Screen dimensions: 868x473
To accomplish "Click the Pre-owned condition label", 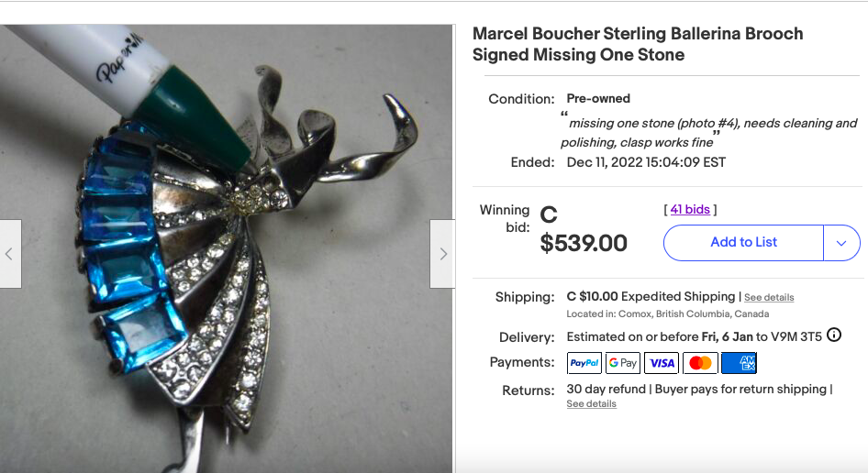I will [598, 99].
